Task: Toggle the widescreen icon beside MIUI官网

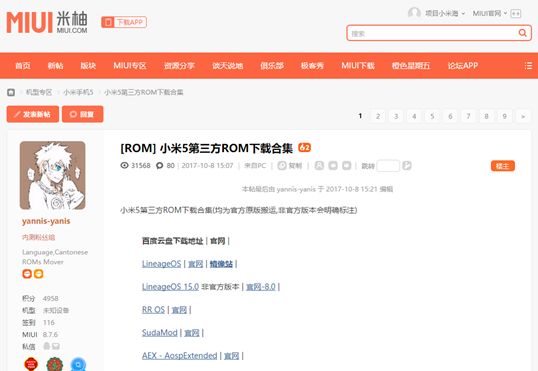Action: pos(516,13)
